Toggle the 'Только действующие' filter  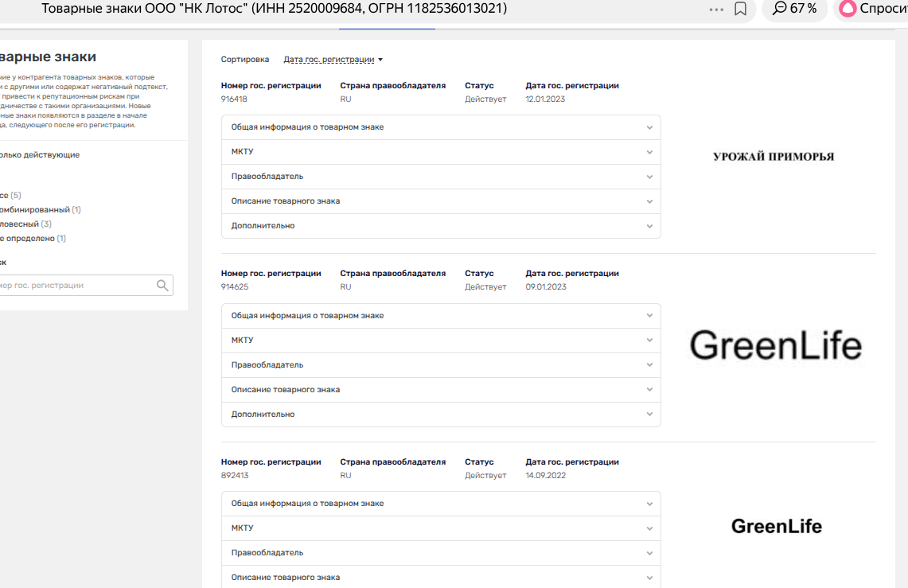pyautogui.click(x=40, y=155)
